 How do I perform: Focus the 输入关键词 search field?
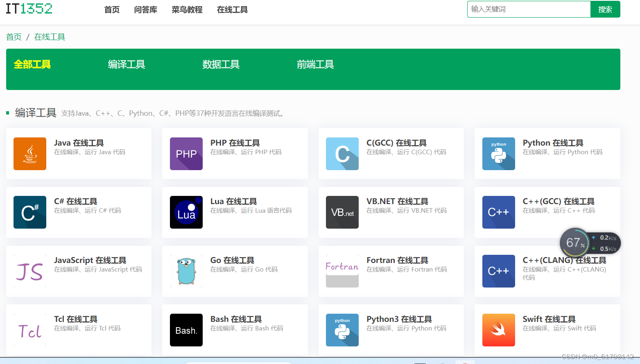(529, 9)
